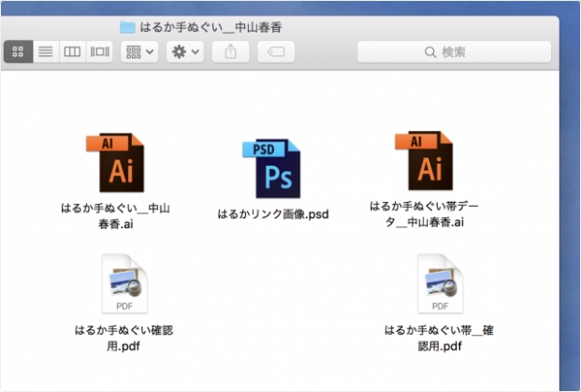Viewport: 581px width, 392px height.
Task: Click file name はるかリンク画像.psd
Action: click(x=273, y=214)
